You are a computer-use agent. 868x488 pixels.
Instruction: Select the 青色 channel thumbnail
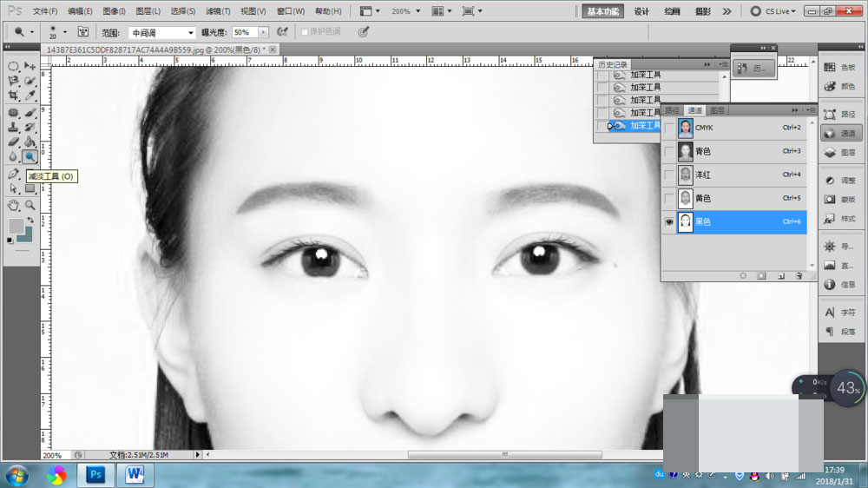pyautogui.click(x=686, y=151)
